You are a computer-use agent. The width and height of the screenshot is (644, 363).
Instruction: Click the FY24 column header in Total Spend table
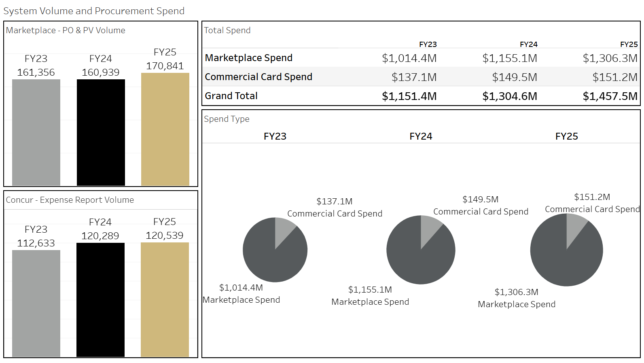528,44
